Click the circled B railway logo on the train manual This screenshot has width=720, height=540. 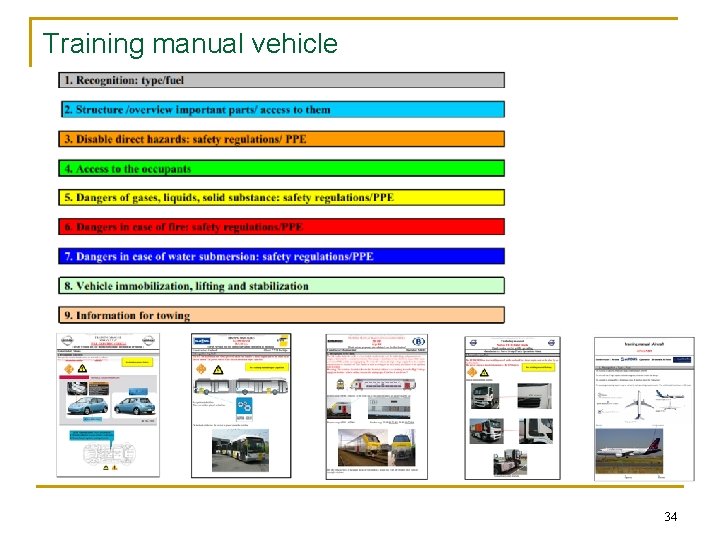click(x=418, y=342)
